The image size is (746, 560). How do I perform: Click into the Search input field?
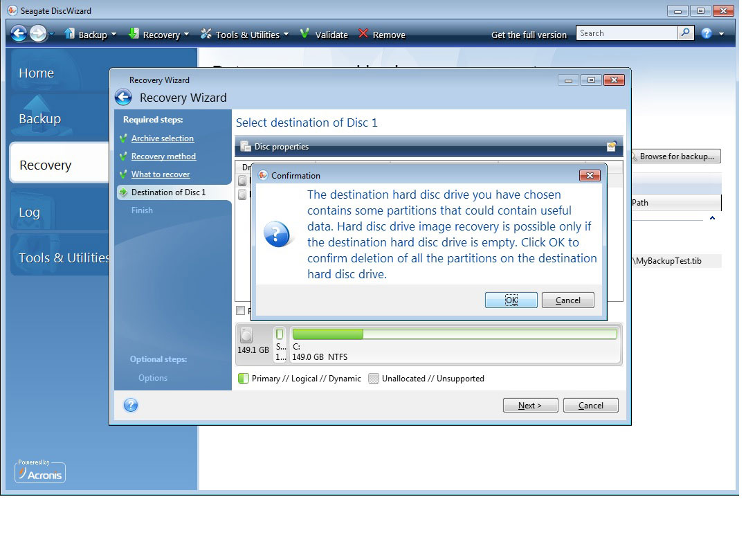[x=626, y=33]
